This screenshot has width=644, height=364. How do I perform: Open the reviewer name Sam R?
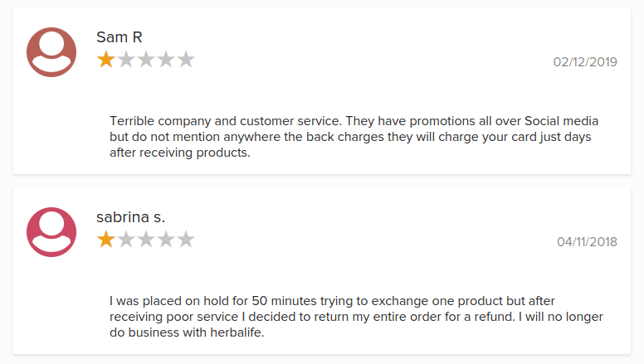(120, 37)
